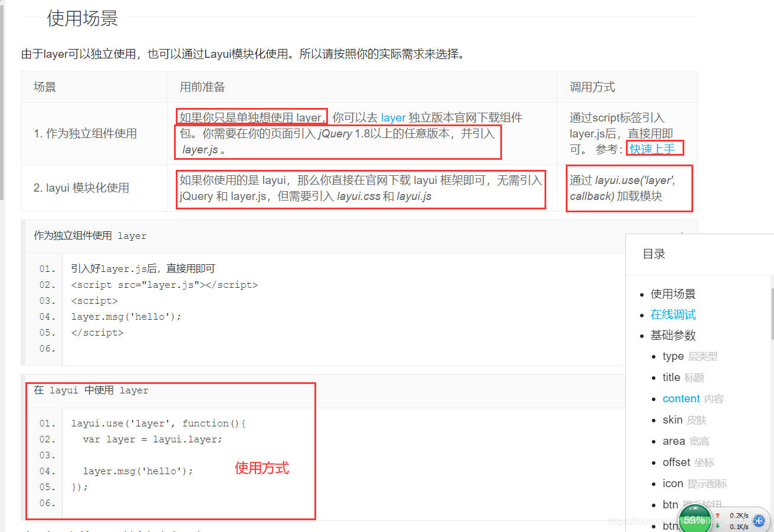Click the layui.use('layer', function(){ code line
The width and height of the screenshot is (774, 532).
point(159,423)
